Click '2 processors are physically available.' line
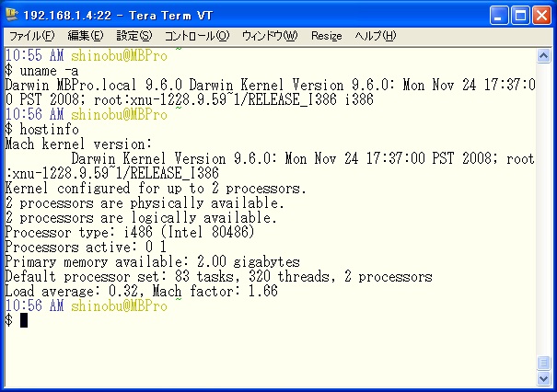Screen dimensions: 557x392 click(x=145, y=203)
